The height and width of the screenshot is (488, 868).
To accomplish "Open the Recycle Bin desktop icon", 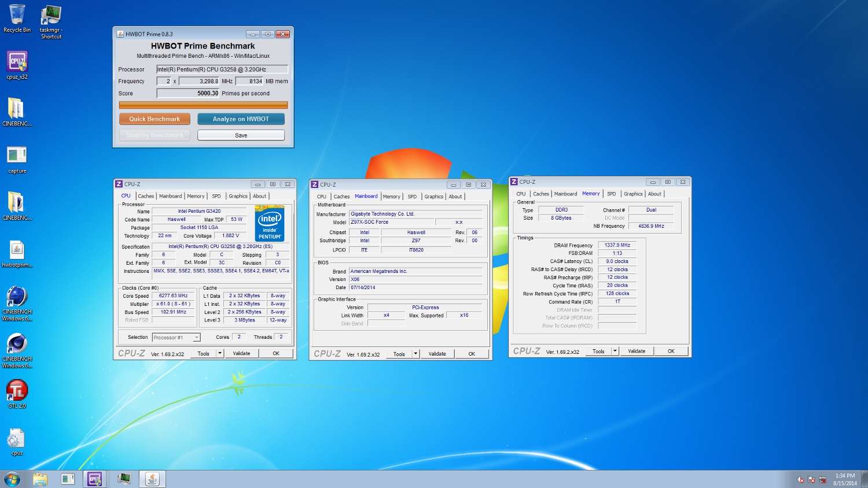I will [x=17, y=19].
